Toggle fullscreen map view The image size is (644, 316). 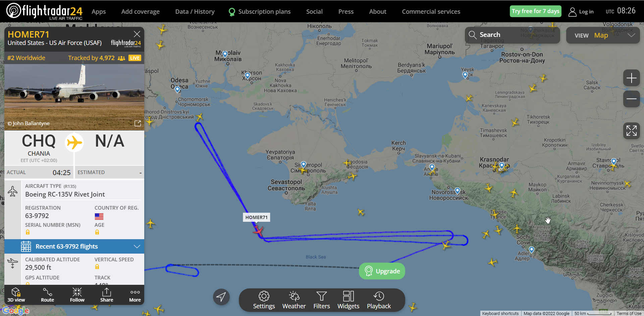pos(631,131)
